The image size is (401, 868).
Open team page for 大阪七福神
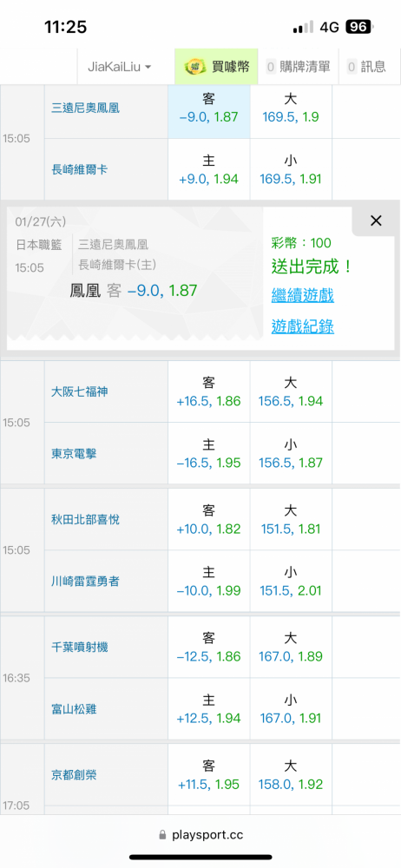click(x=80, y=392)
